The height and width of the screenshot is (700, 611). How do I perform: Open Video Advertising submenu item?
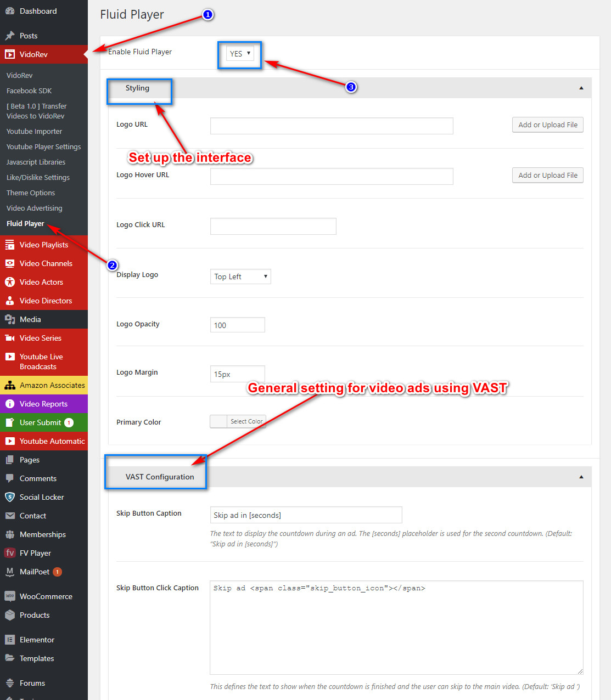coord(34,208)
